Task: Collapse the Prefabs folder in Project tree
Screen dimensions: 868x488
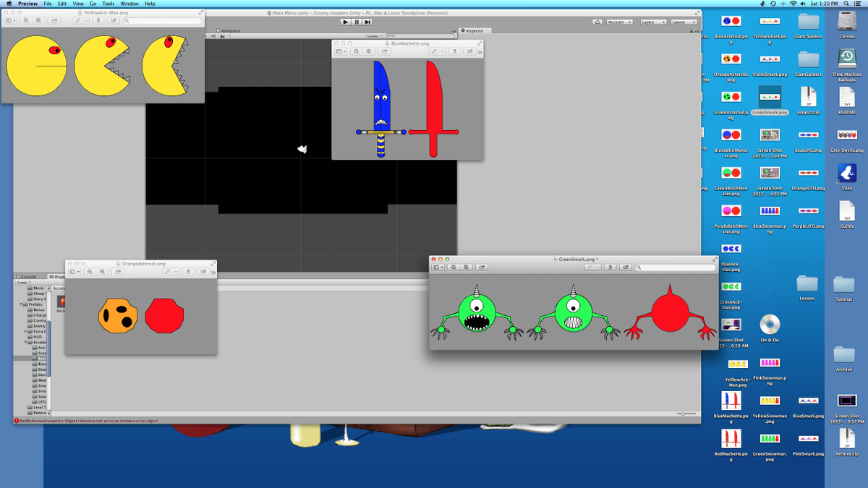Action: [x=20, y=304]
